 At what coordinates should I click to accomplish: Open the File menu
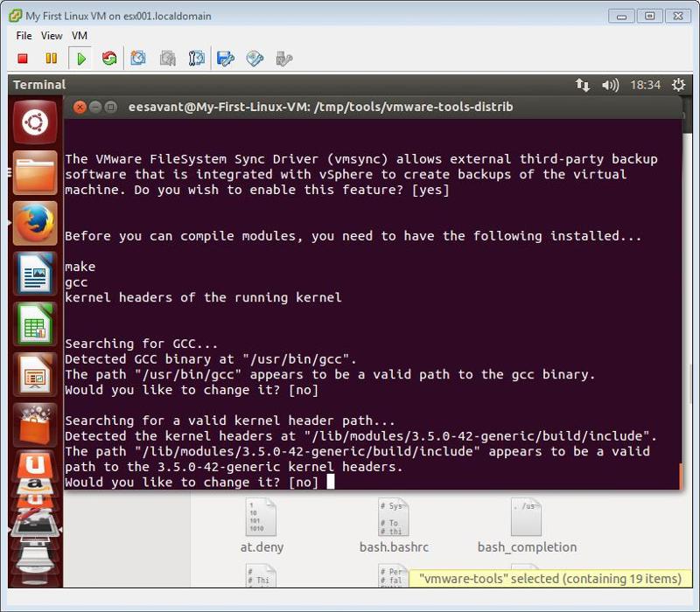click(24, 36)
